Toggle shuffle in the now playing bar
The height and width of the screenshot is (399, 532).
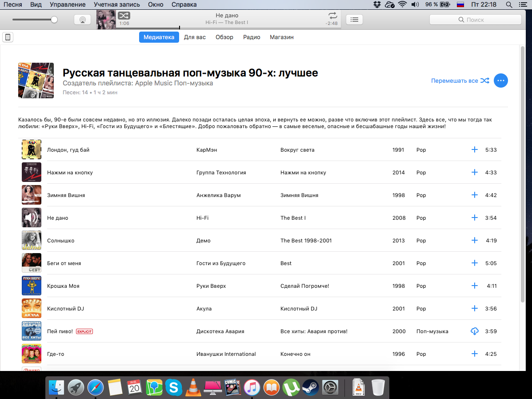[124, 16]
